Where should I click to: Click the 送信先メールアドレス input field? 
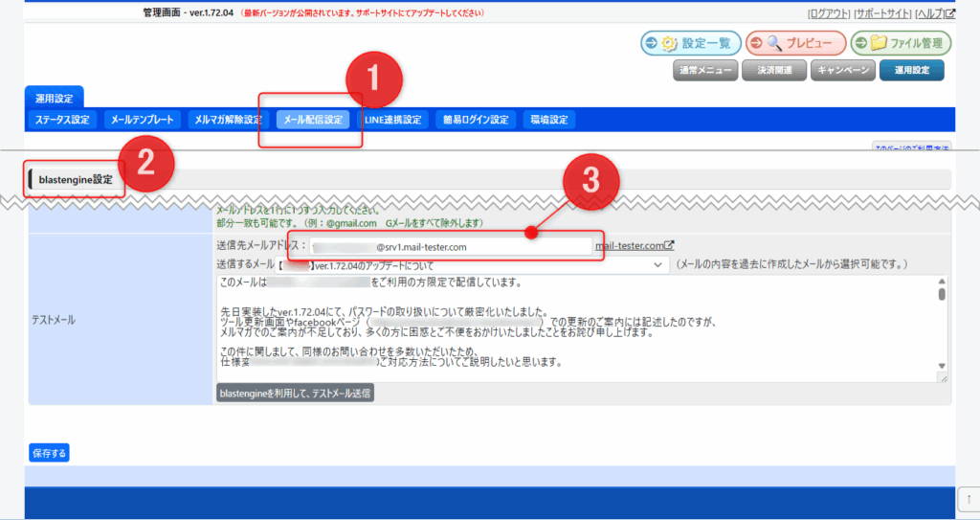(x=450, y=246)
